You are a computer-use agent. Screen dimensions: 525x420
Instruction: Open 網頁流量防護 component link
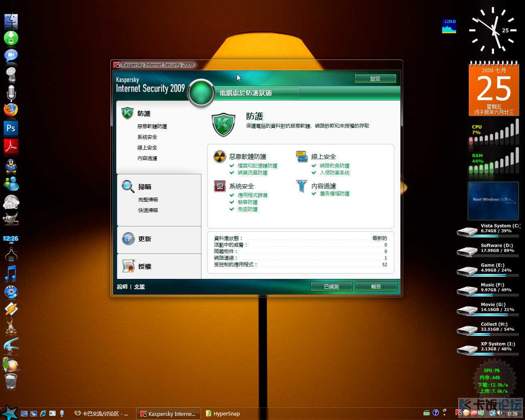click(x=253, y=173)
